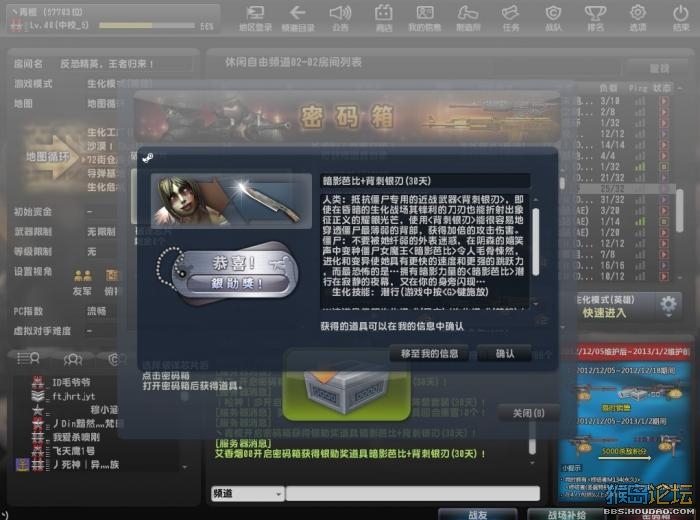The height and width of the screenshot is (520, 700).
Task: Click the rank insignia next to Lv.44 in top-left
Action: (16, 26)
